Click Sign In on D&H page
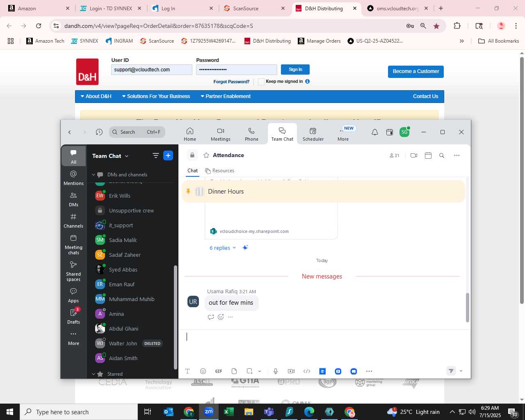Screen dimensions: 525x420 (x=295, y=69)
